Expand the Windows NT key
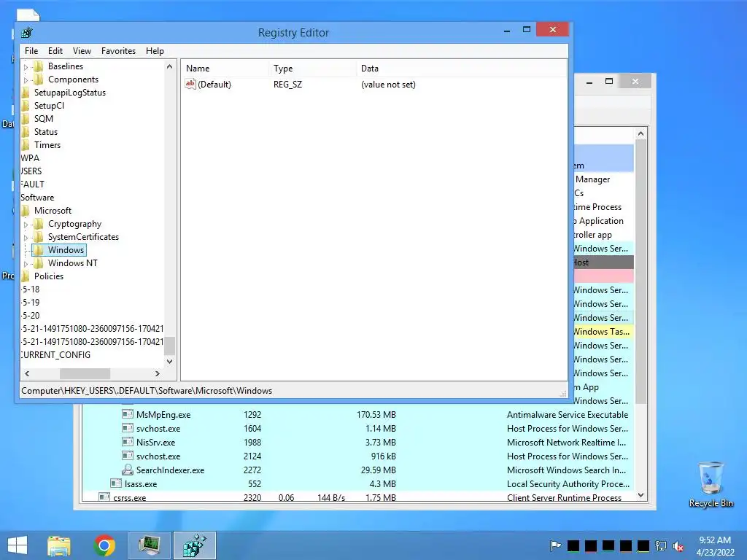This screenshot has width=747, height=560. (x=26, y=263)
